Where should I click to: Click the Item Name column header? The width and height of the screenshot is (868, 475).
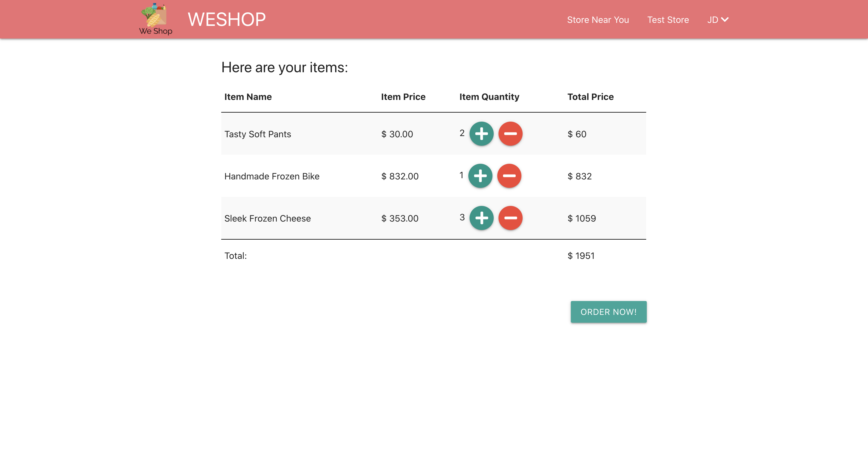[x=248, y=97]
